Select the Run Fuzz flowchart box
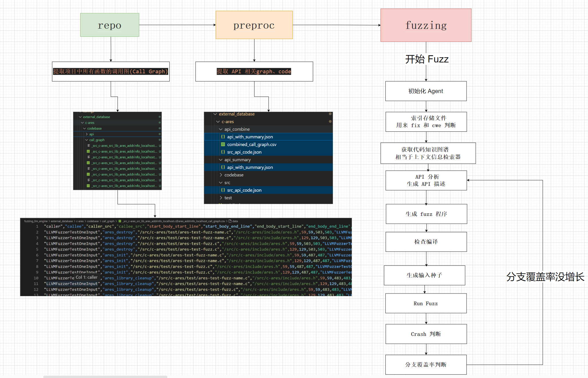Screen dimensions: 588x378 (426, 303)
